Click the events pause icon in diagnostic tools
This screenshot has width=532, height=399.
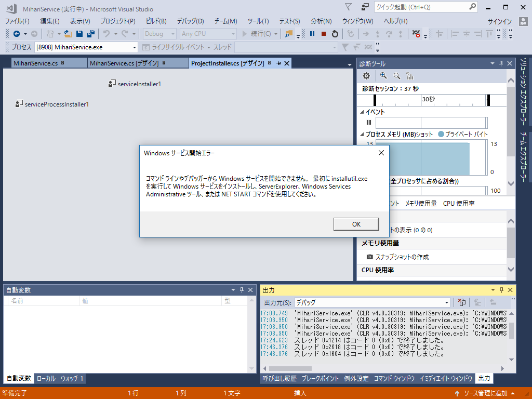point(369,123)
